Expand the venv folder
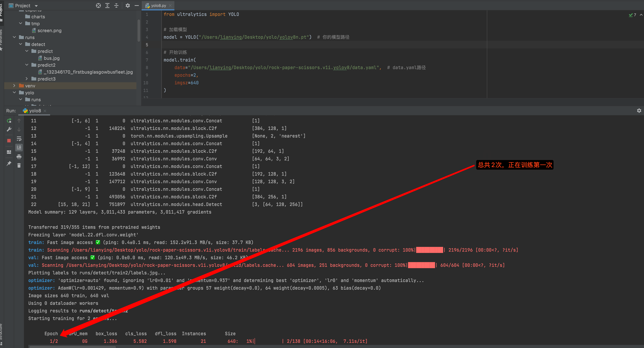The width and height of the screenshot is (644, 348). 14,86
